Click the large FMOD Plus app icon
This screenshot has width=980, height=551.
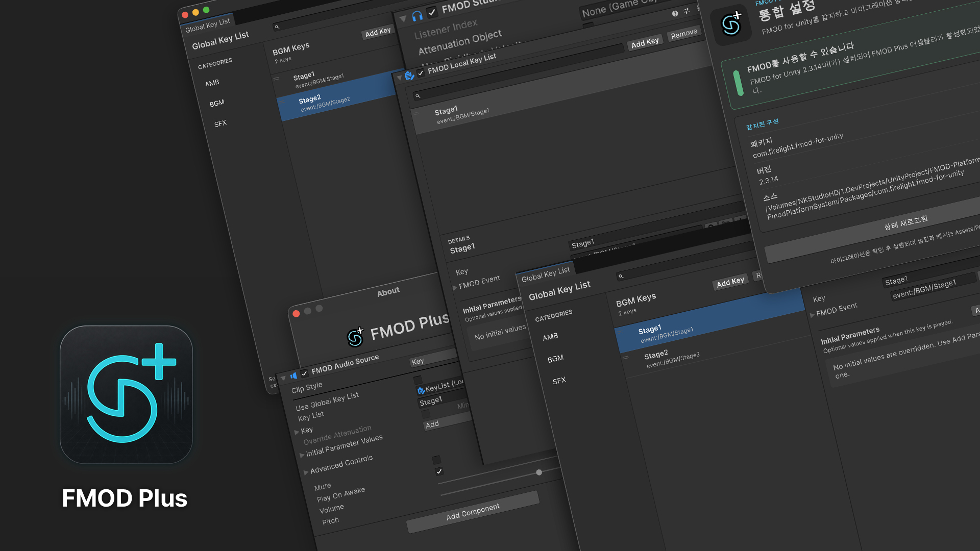click(x=126, y=394)
